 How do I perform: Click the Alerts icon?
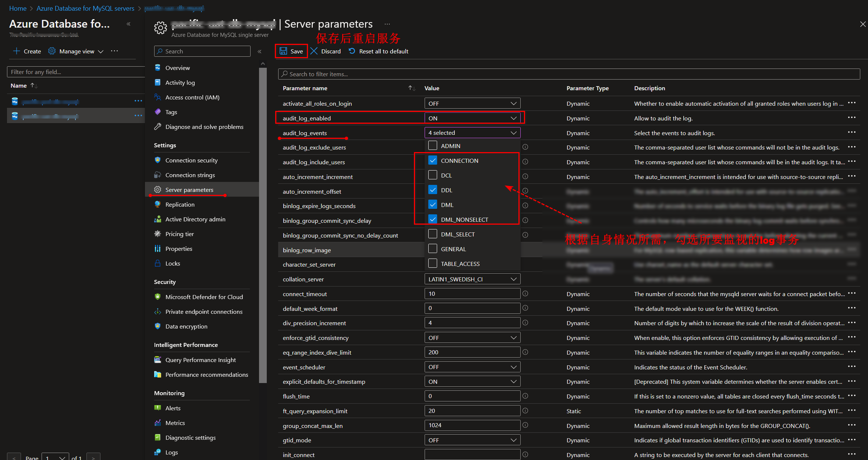tap(157, 408)
